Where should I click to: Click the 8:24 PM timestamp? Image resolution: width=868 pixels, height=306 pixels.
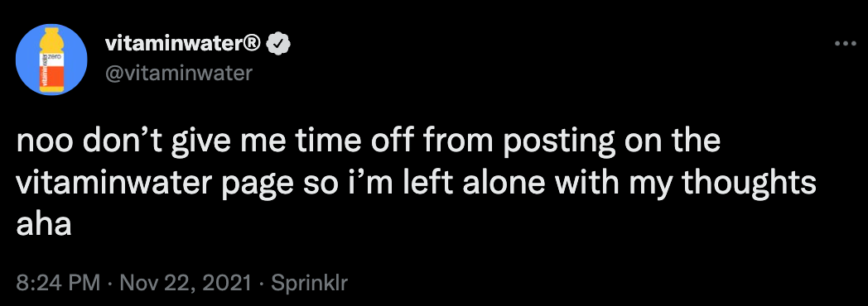tap(58, 284)
